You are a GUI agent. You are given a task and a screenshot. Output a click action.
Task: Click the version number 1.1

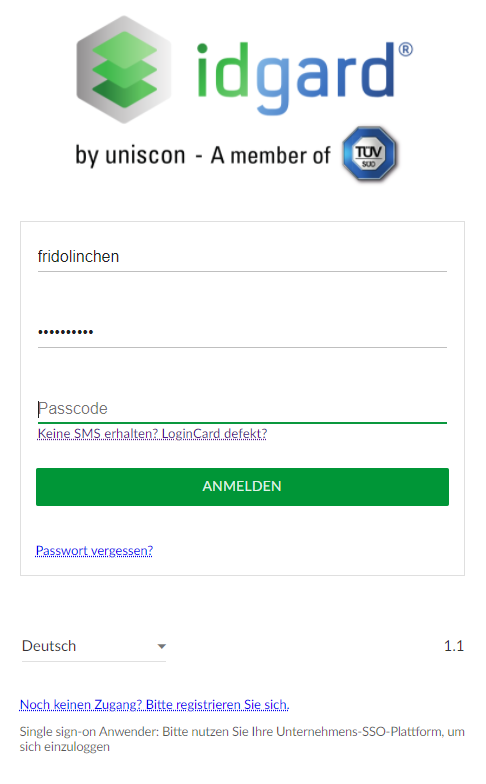[454, 646]
